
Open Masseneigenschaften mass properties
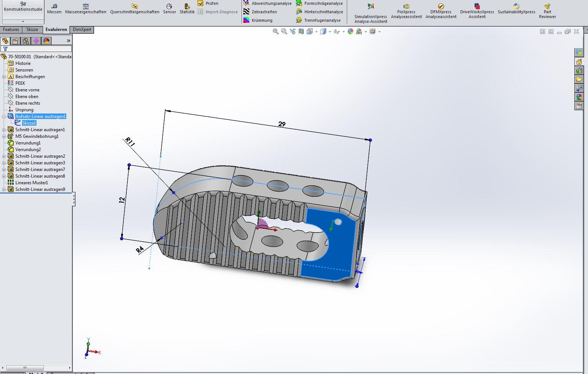pos(85,8)
